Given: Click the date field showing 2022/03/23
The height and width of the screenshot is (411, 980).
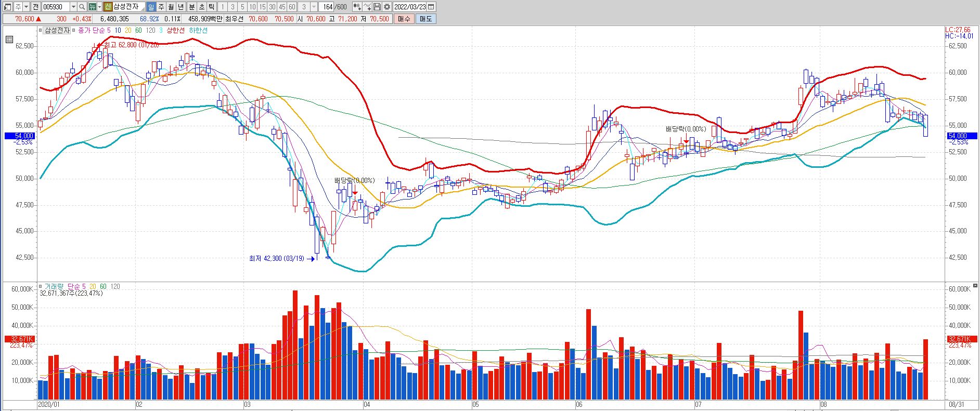Looking at the screenshot, I should coord(410,7).
